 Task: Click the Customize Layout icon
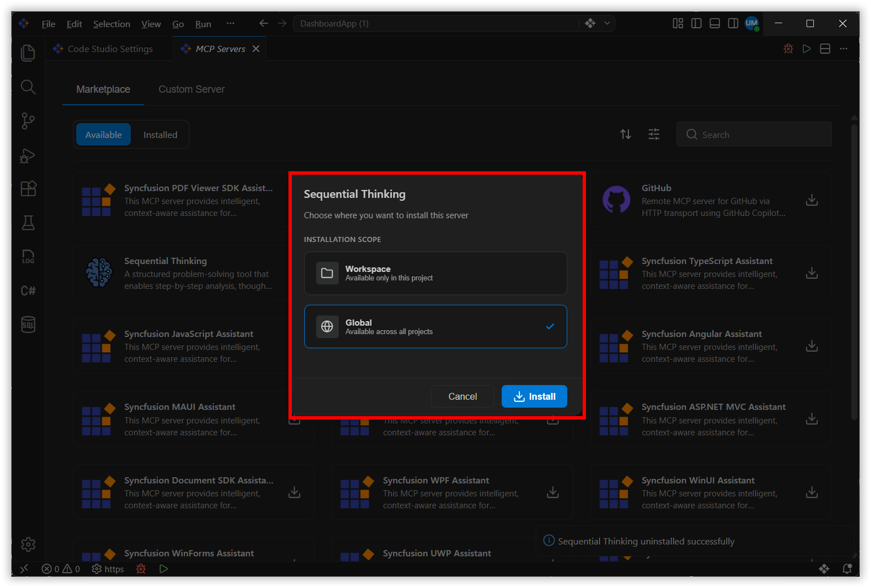[x=678, y=23]
